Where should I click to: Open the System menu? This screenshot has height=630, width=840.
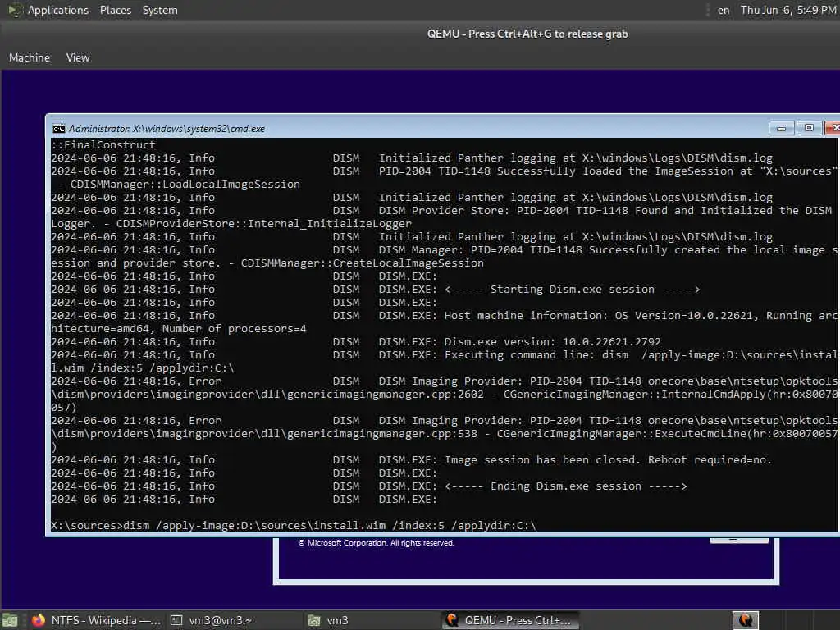tap(160, 10)
